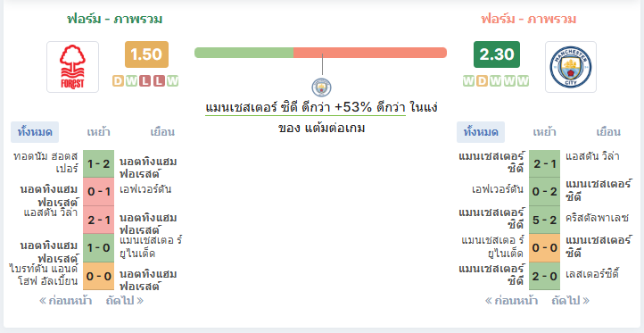644x333 pixels.
Task: Click Forest's 1.50 points-per-game badge
Action: 146,54
